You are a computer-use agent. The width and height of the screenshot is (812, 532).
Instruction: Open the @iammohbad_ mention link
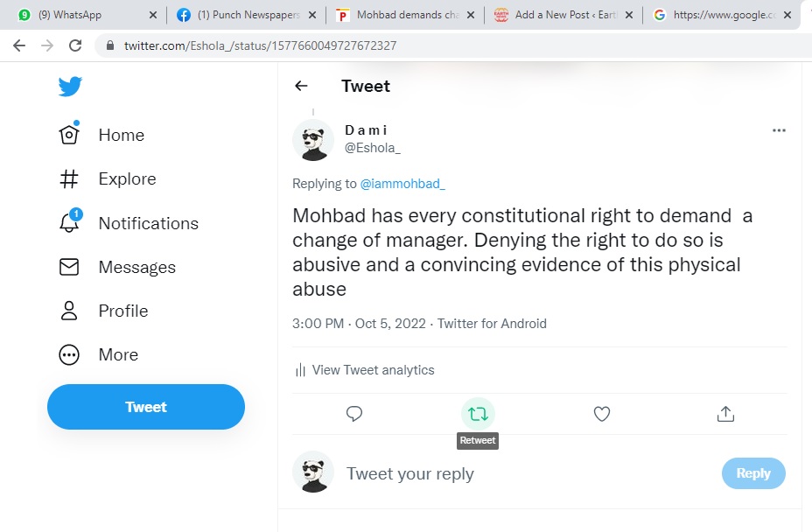[x=402, y=184]
